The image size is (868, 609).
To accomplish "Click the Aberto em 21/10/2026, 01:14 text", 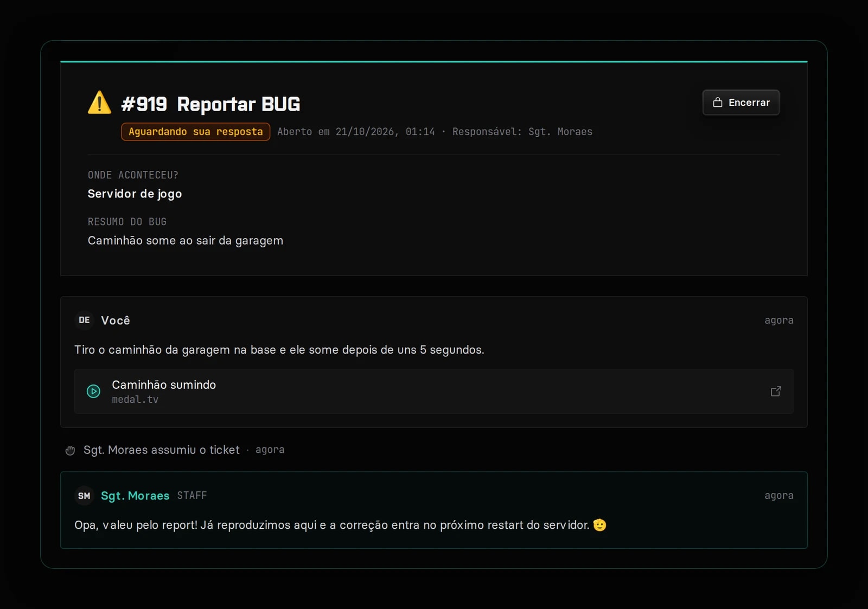I will click(x=356, y=132).
